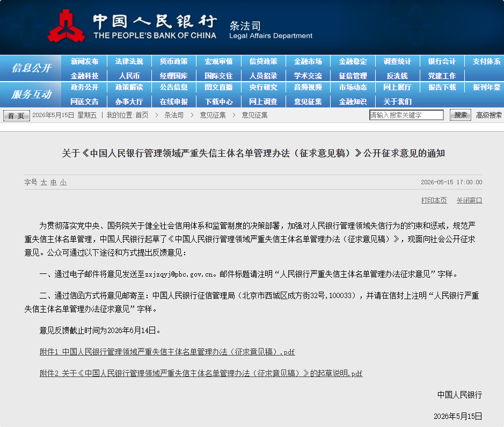Click the 中国人民银行 signature text

(x=459, y=395)
